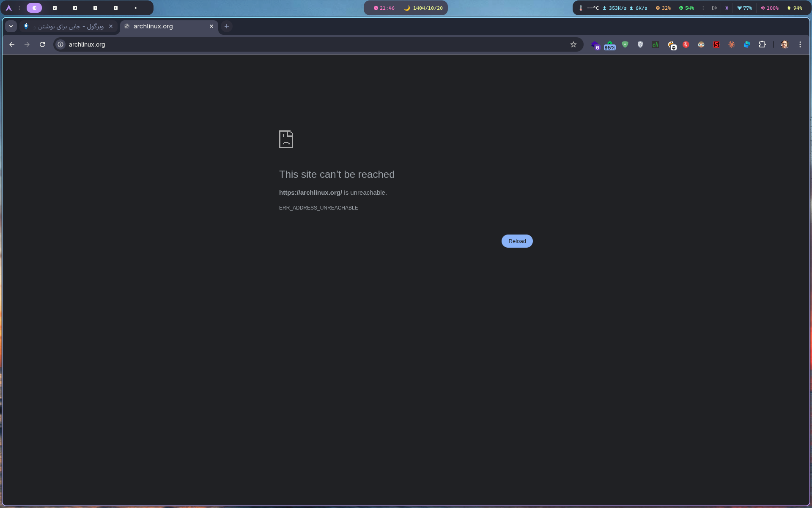812x508 pixels.
Task: Click the browser reload page icon
Action: pyautogui.click(x=42, y=44)
